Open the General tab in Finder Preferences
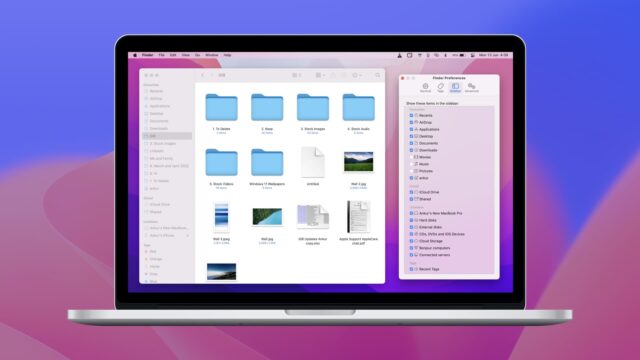640x360 pixels. pos(425,87)
